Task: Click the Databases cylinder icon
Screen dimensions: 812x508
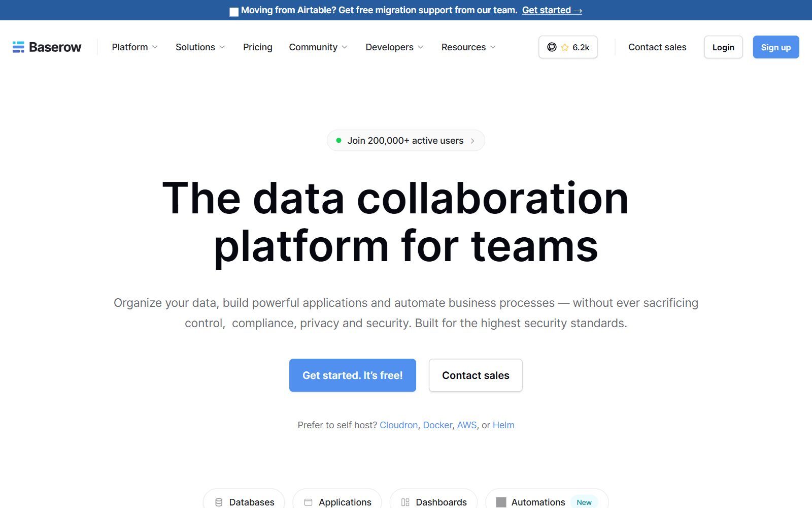Action: click(219, 502)
